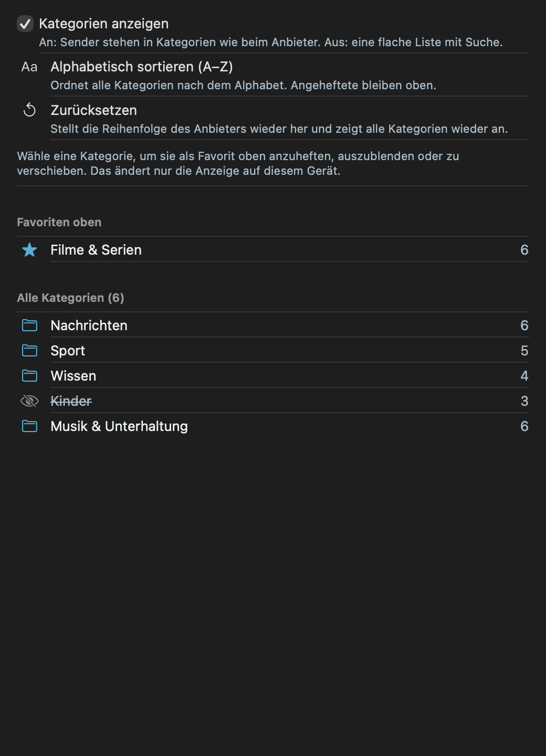Image resolution: width=546 pixels, height=756 pixels.
Task: Click the count 5 in Sport row
Action: point(524,351)
